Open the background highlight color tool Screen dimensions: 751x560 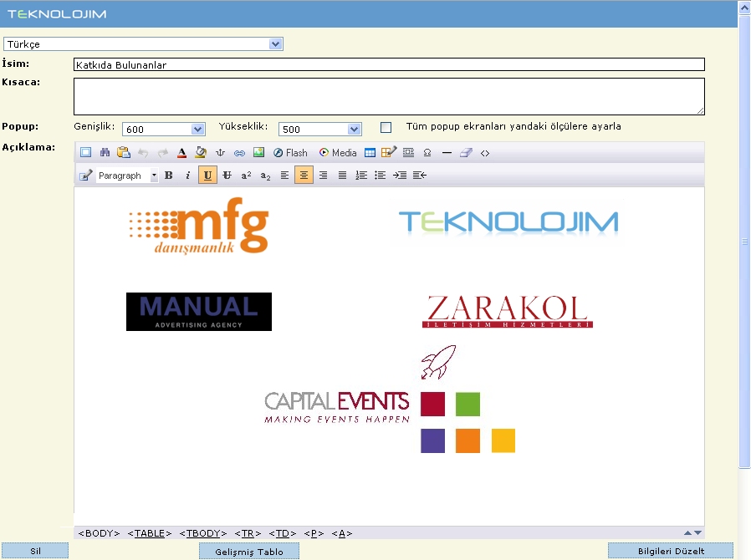click(x=201, y=153)
